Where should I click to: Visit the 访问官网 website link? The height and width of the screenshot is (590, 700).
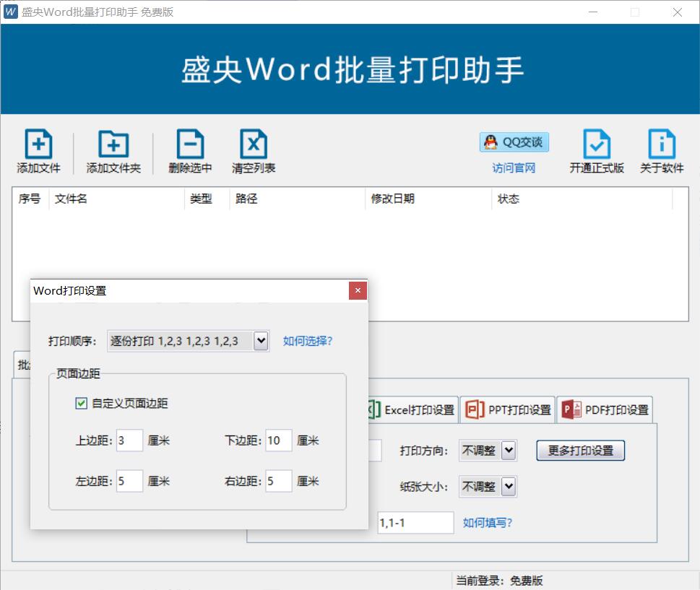point(514,168)
